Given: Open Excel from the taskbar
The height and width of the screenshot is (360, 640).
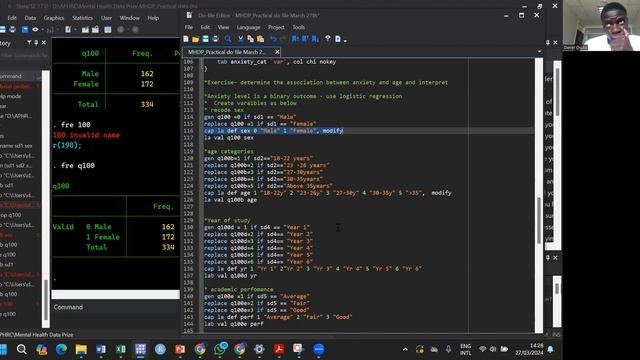Looking at the screenshot, I should pyautogui.click(x=121, y=349).
